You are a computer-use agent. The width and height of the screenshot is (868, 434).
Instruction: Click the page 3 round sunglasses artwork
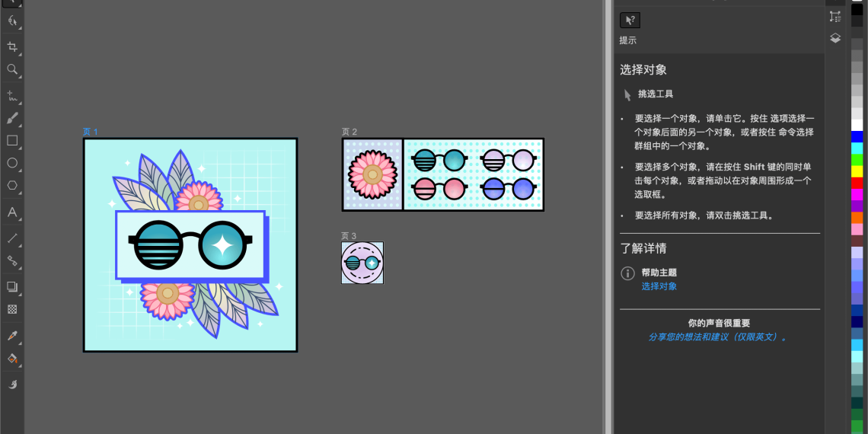[362, 263]
